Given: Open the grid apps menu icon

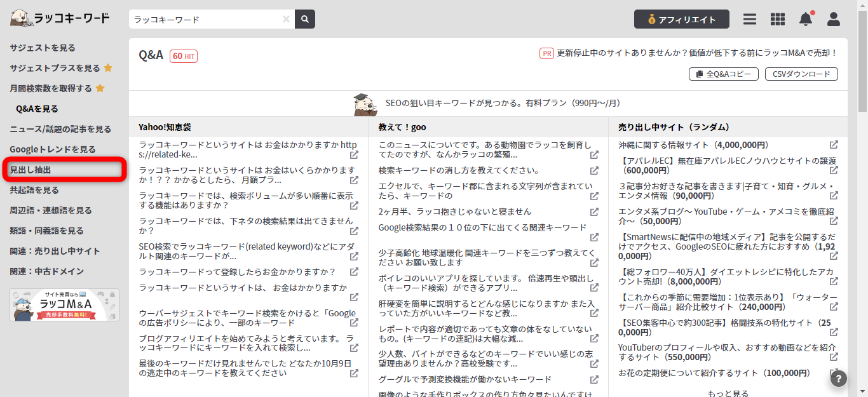Looking at the screenshot, I should click(778, 19).
